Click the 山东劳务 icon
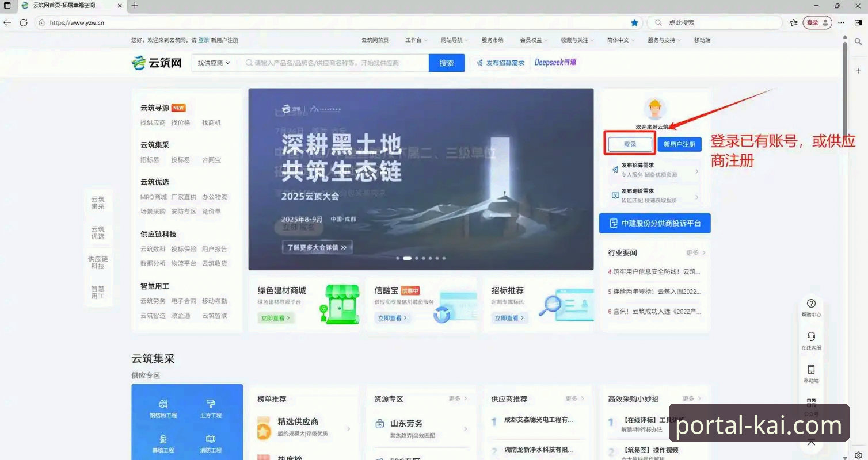868x460 pixels. point(380,424)
